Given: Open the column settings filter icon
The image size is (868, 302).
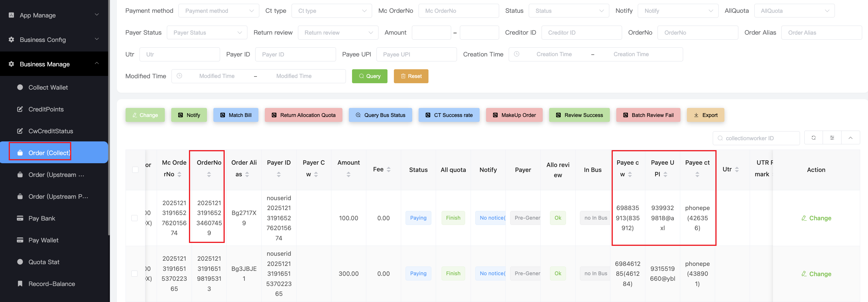Looking at the screenshot, I should pos(832,138).
